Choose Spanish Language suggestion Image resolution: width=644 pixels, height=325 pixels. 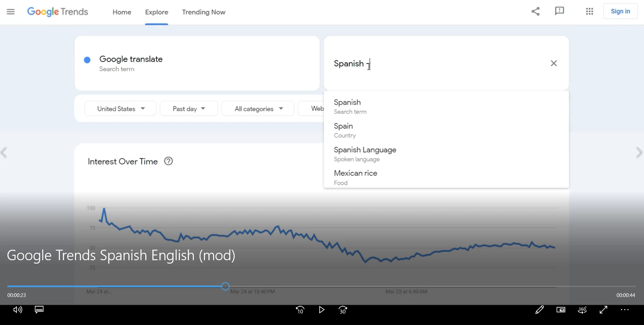(446, 154)
